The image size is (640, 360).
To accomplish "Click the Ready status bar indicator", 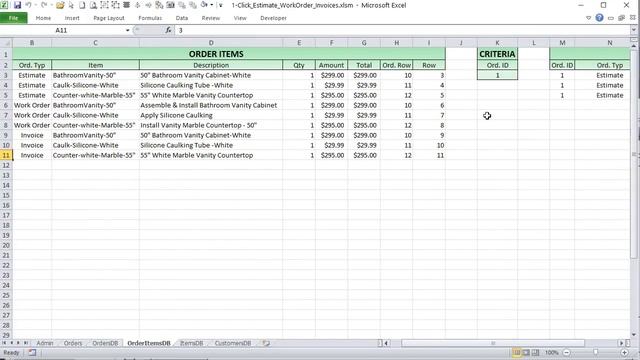I will [11, 353].
